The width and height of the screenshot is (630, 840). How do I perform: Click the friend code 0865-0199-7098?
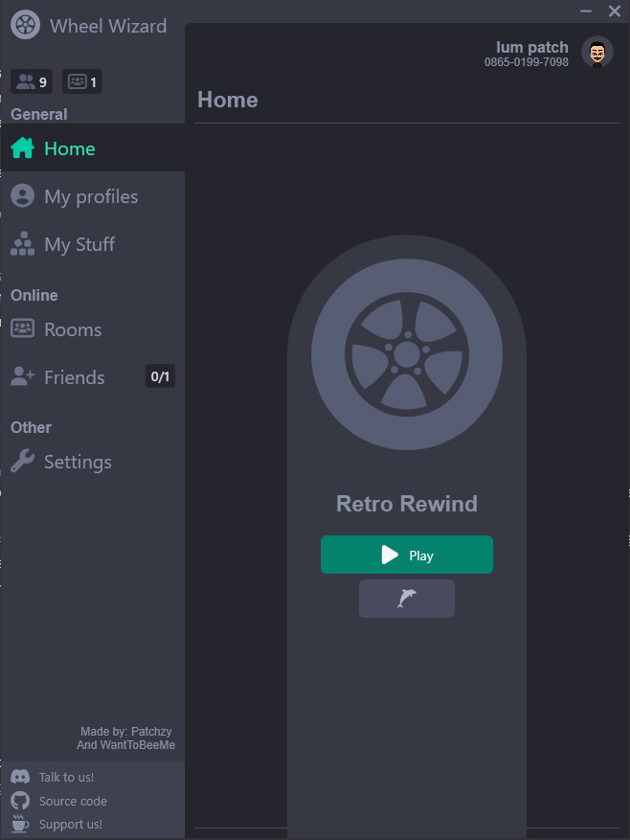coord(526,62)
